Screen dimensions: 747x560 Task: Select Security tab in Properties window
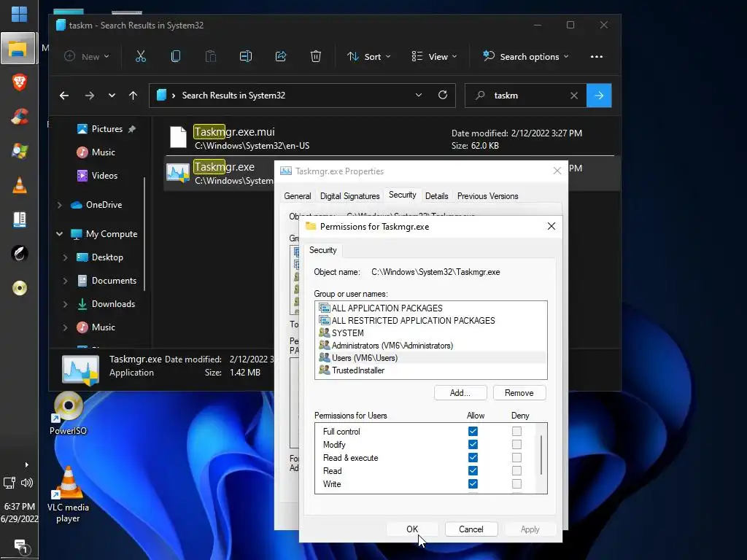coord(402,195)
